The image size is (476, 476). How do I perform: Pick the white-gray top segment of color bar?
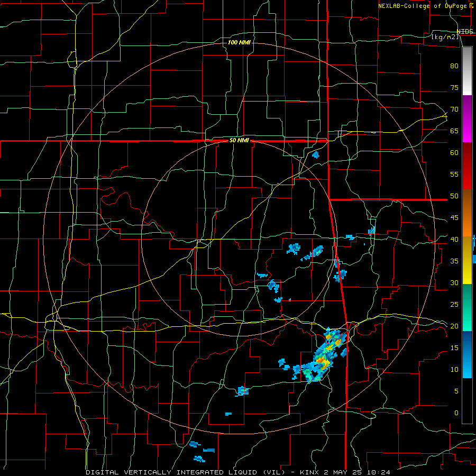point(467,71)
